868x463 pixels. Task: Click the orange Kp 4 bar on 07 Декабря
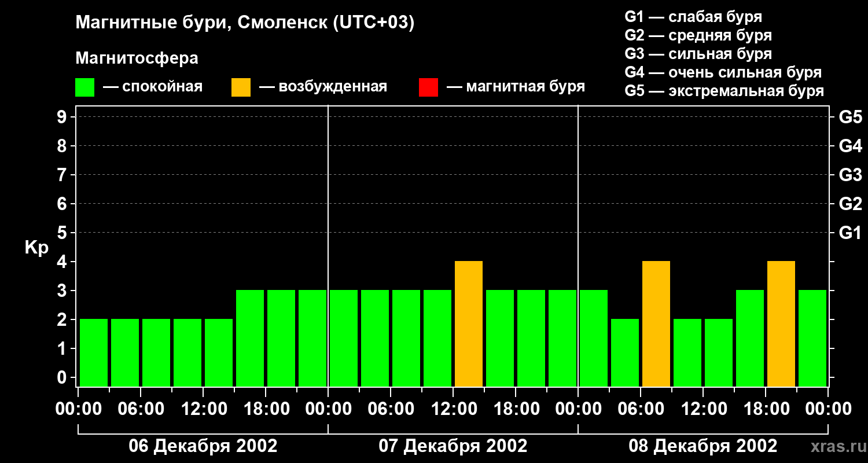(x=469, y=324)
